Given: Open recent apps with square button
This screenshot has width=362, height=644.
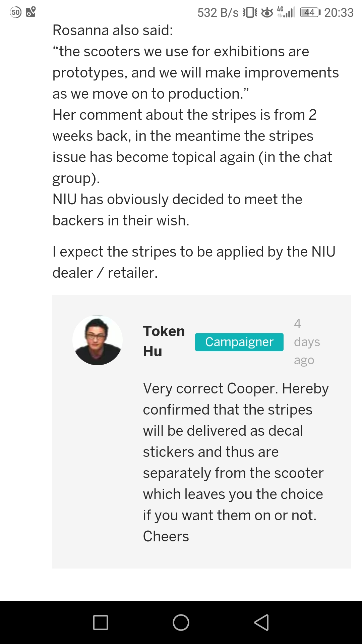Looking at the screenshot, I should 101,623.
